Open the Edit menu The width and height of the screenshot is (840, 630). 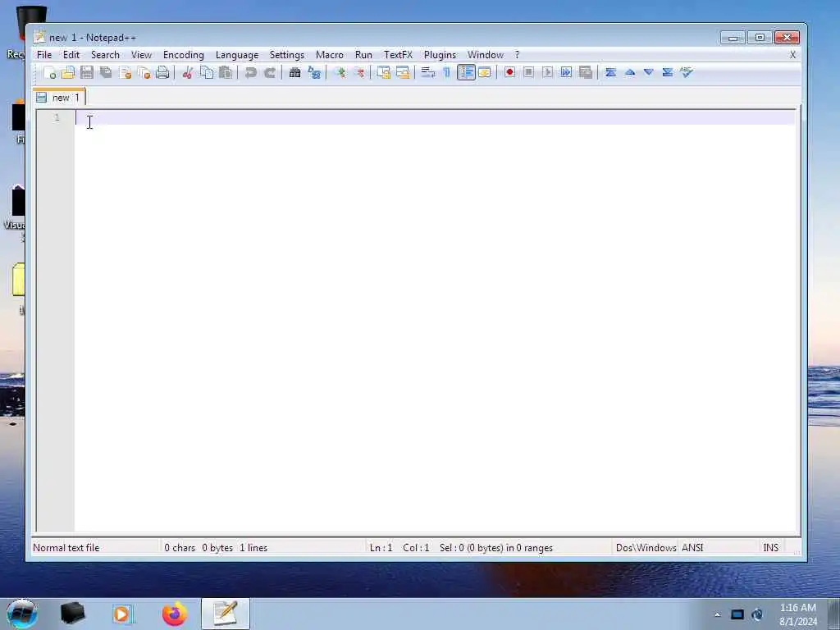pyautogui.click(x=71, y=55)
